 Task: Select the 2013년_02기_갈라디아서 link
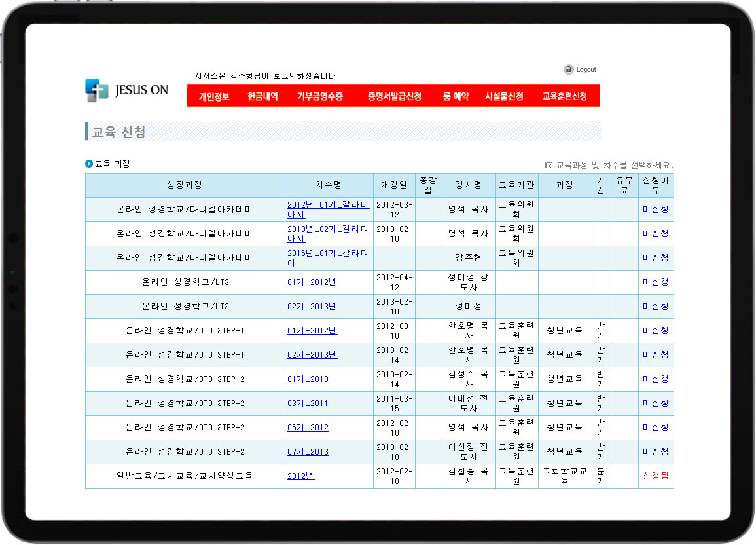(327, 233)
